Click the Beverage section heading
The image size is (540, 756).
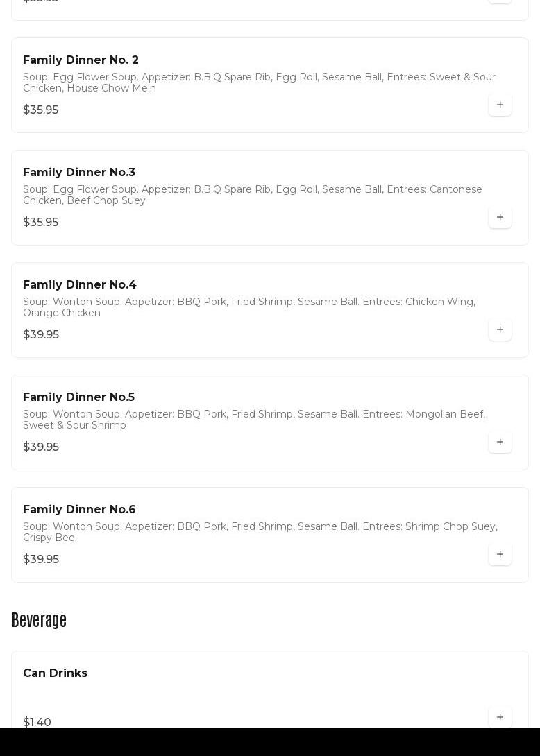(39, 620)
